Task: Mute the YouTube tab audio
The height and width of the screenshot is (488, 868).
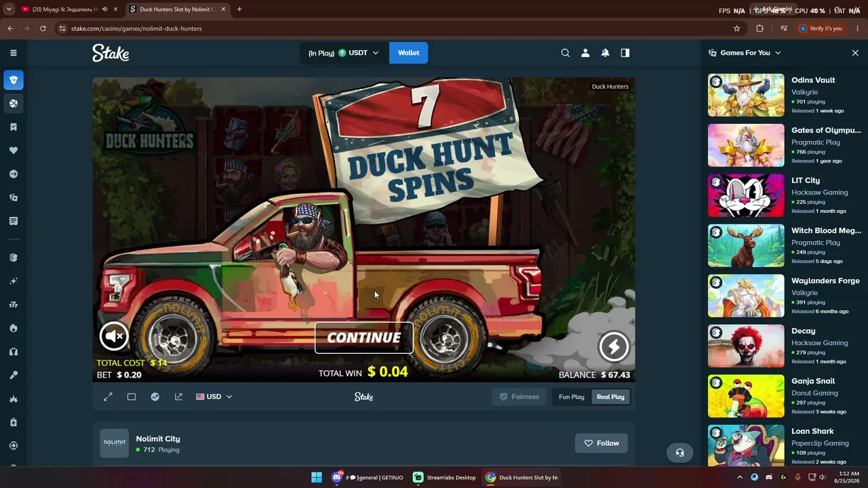Action: coord(104,9)
